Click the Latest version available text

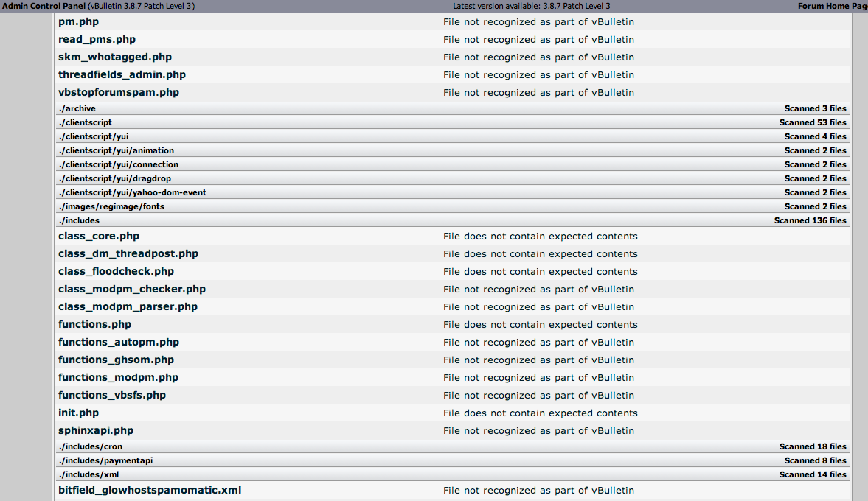(532, 6)
